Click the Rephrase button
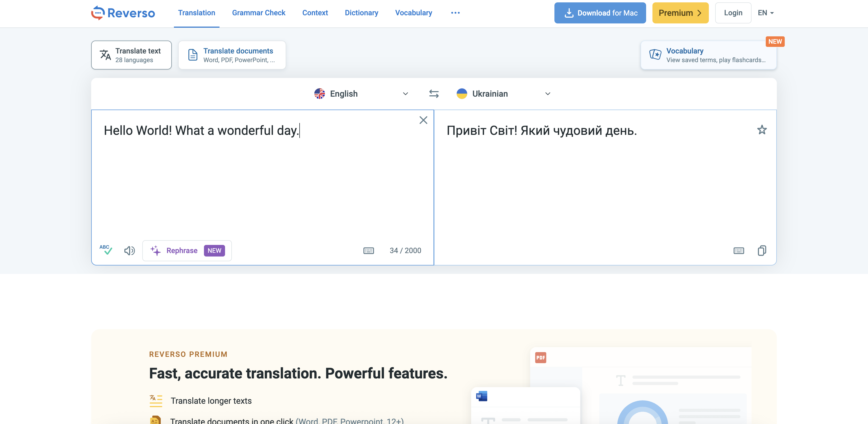 pos(187,250)
